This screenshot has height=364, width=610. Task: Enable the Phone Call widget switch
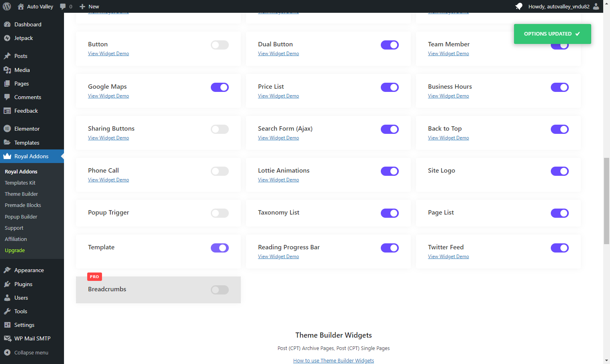tap(220, 171)
